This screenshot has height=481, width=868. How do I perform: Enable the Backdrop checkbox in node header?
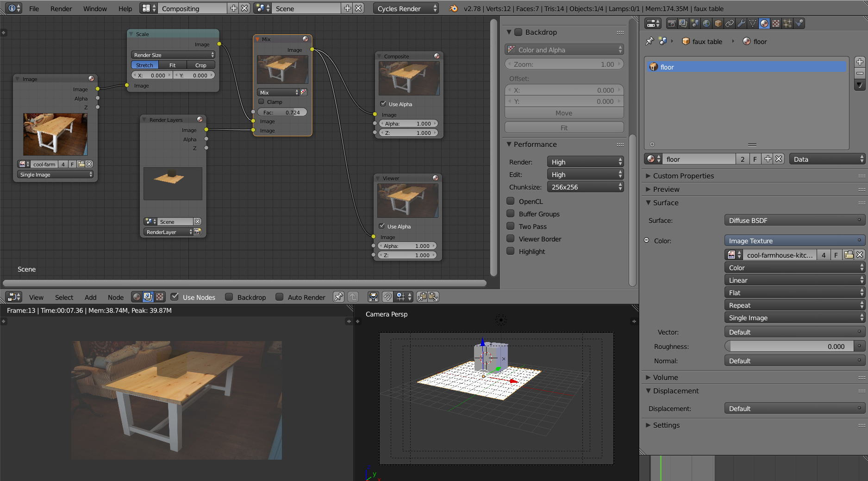(x=229, y=297)
